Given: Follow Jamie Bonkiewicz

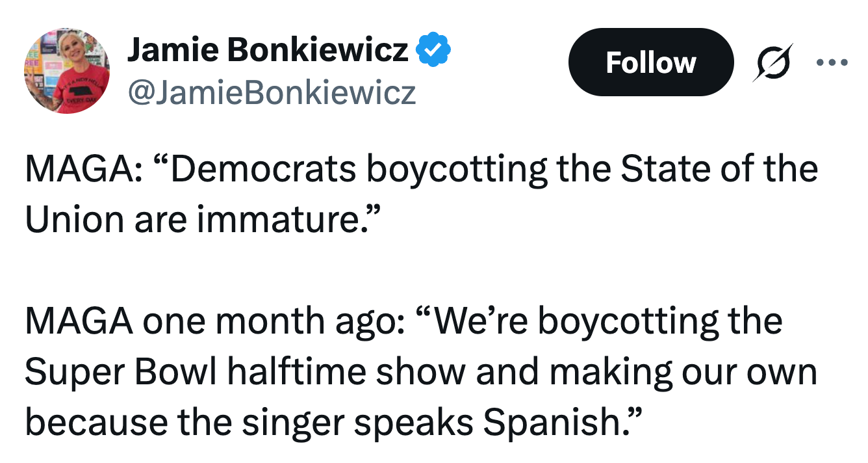Looking at the screenshot, I should coord(650,63).
